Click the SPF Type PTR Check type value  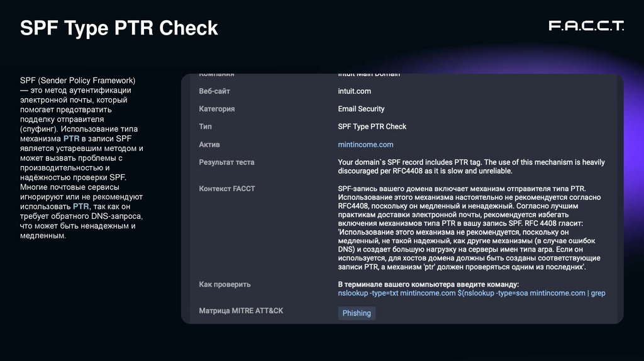tap(372, 126)
